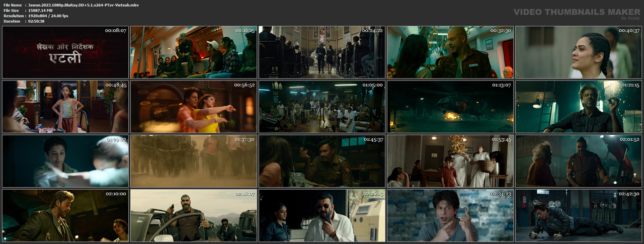
Task: Click the 'Resolution' label
Action: pos(13,16)
